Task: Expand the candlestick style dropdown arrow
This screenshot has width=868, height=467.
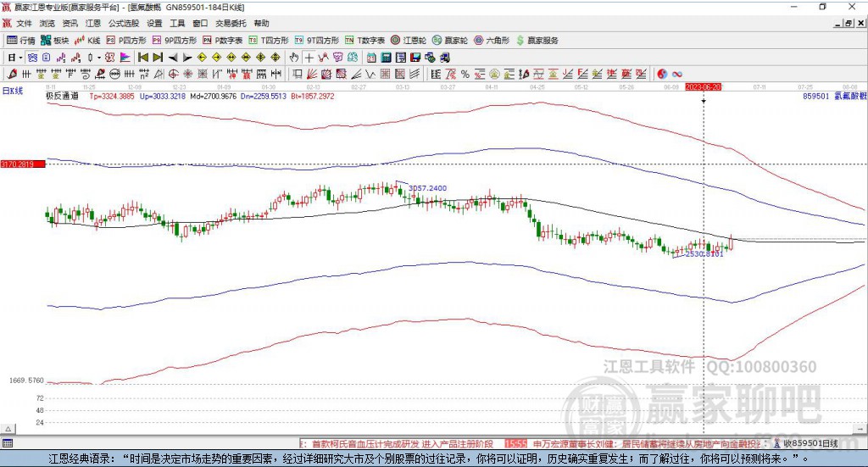Action: (99, 58)
